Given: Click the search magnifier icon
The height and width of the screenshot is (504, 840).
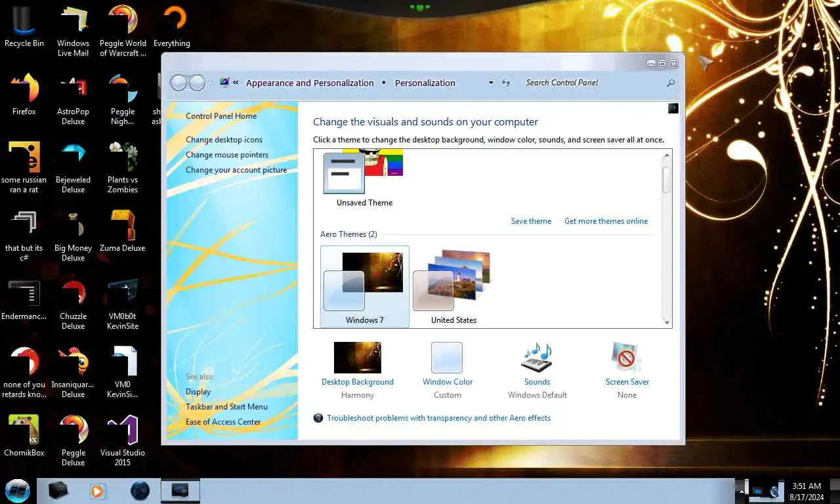Looking at the screenshot, I should pyautogui.click(x=671, y=83).
